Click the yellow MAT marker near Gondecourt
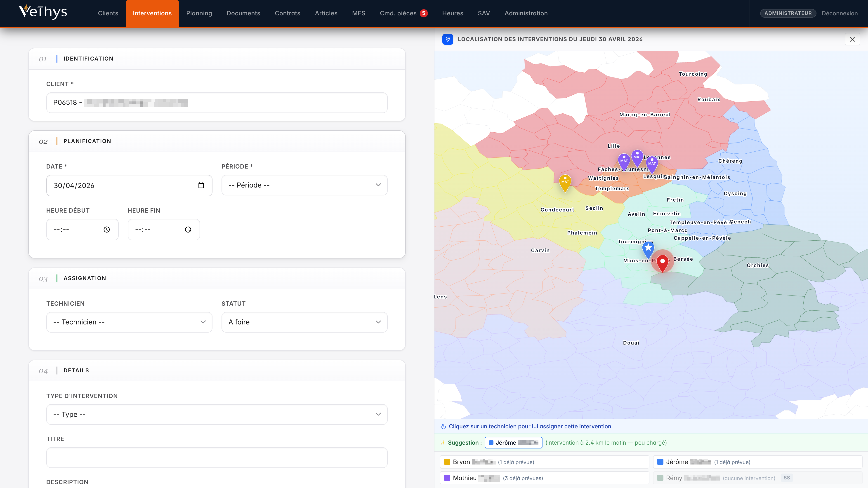The image size is (868, 488). [x=565, y=183]
